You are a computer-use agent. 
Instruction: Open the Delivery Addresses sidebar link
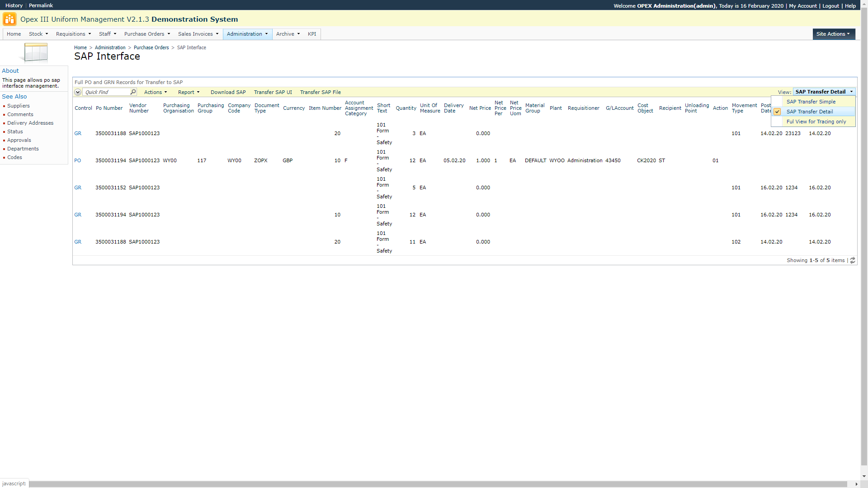pyautogui.click(x=30, y=123)
